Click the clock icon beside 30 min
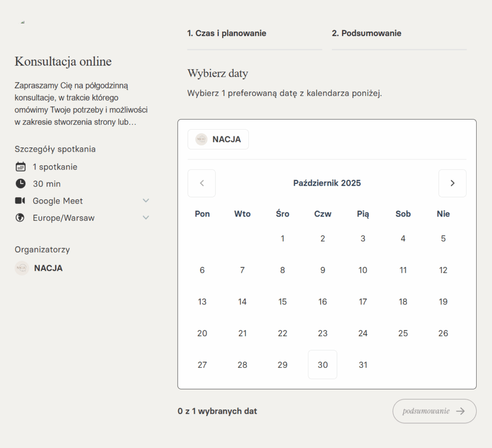Image resolution: width=492 pixels, height=448 pixels. (20, 183)
